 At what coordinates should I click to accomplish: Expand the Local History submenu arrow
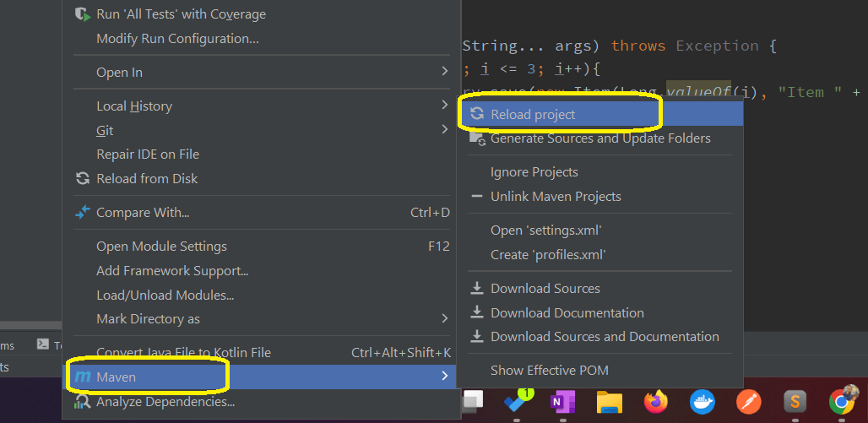click(444, 105)
